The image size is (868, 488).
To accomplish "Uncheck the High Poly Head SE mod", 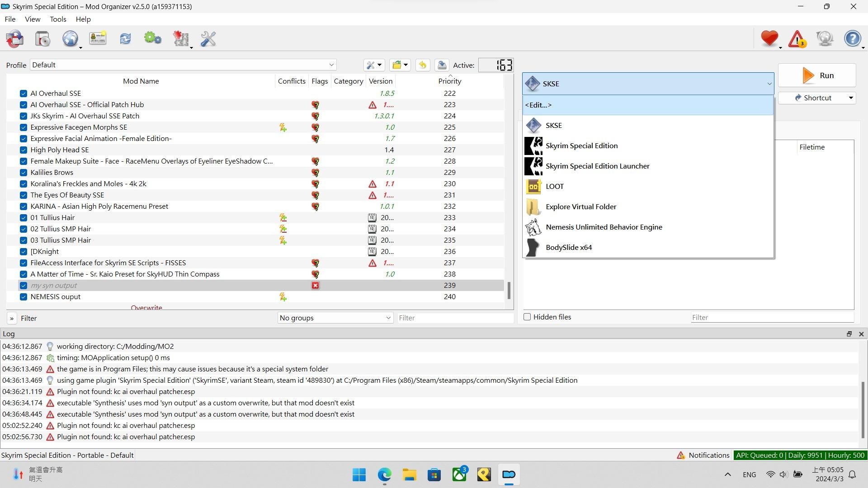I will click(24, 150).
